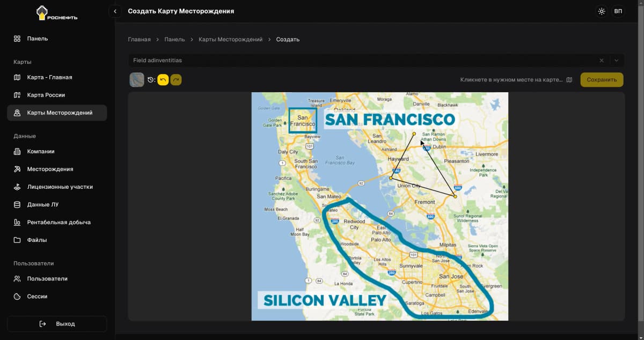
Task: Click the Лицензионные участки icon
Action: [17, 187]
